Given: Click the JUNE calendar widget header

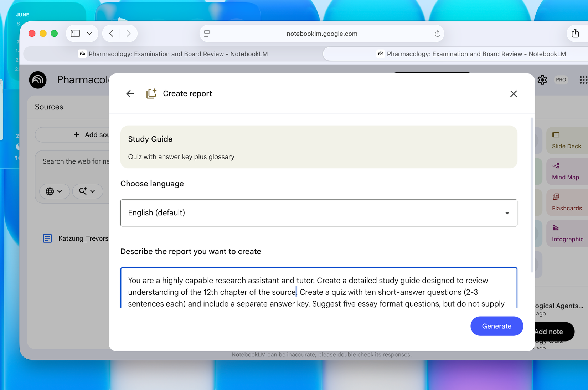Looking at the screenshot, I should coord(22,15).
